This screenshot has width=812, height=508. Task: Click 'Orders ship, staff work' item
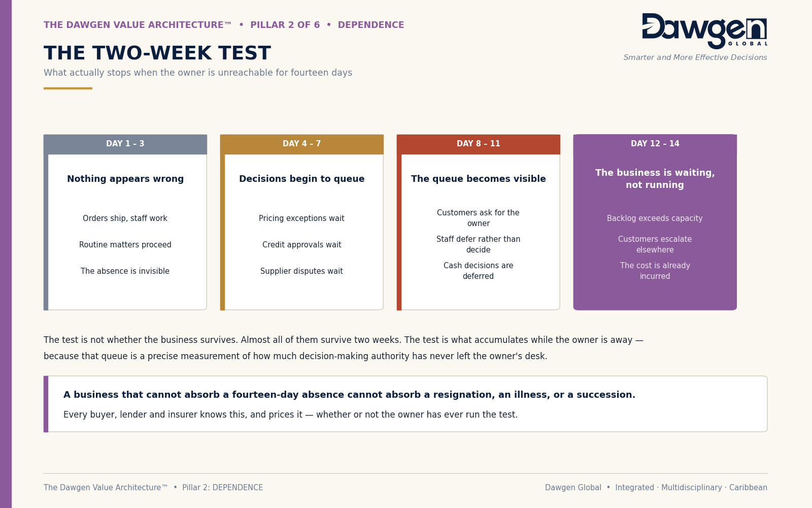tap(125, 218)
